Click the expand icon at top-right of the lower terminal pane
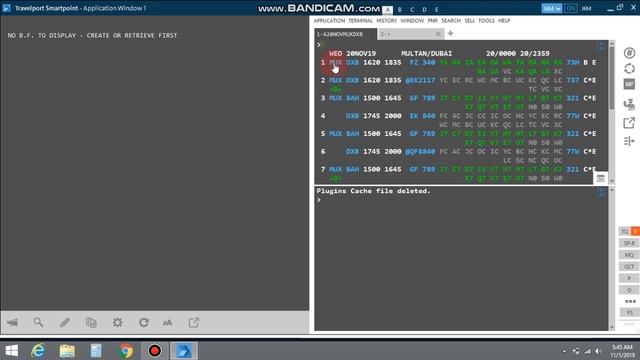Screen dimensions: 640x360 (x=601, y=192)
